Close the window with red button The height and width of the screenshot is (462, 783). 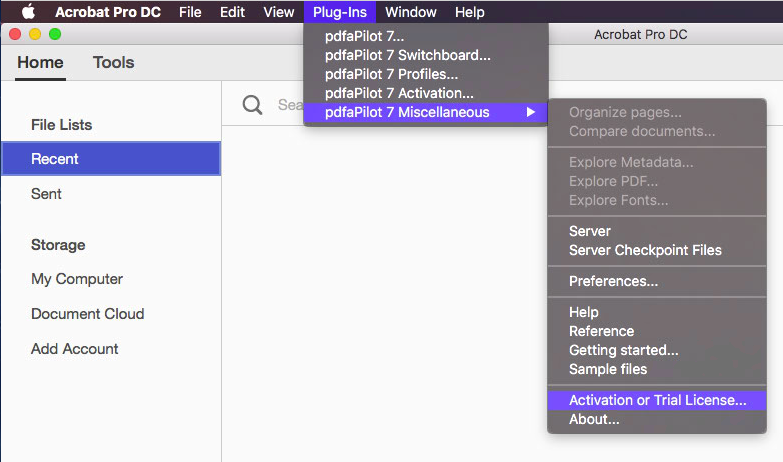(15, 34)
